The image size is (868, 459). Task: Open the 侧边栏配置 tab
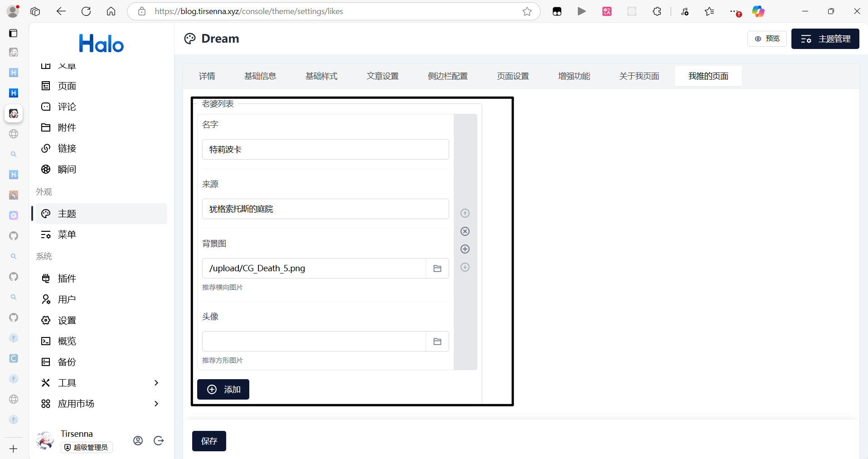coord(447,76)
